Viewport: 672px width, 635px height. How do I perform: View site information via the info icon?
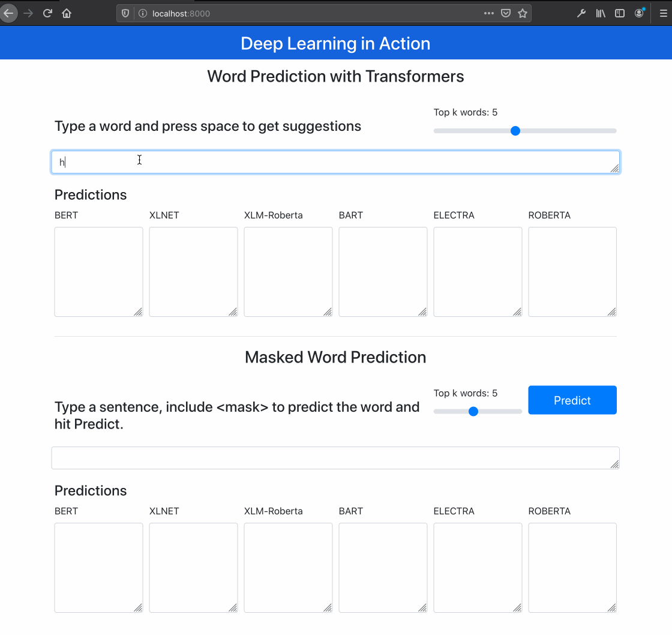[143, 13]
